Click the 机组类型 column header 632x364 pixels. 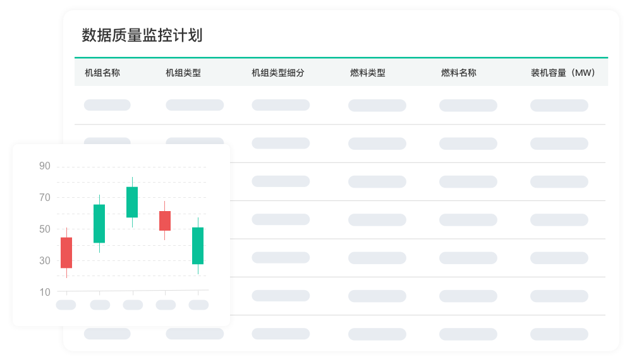point(183,73)
